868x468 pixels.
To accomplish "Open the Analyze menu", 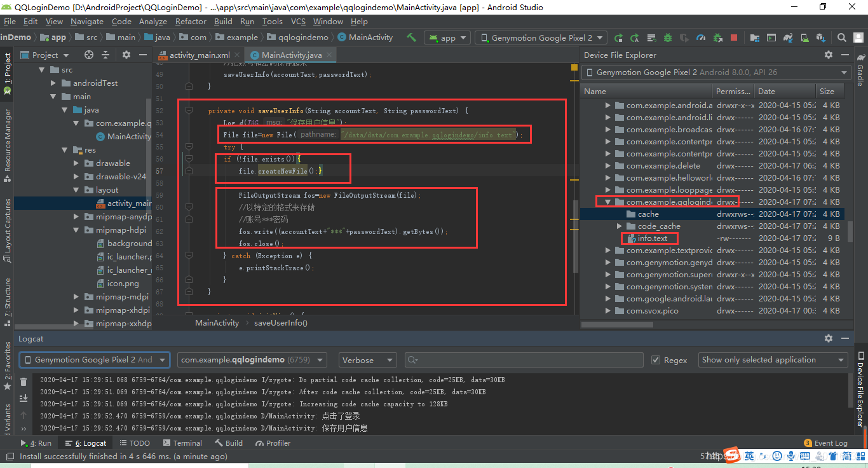I will 153,21.
